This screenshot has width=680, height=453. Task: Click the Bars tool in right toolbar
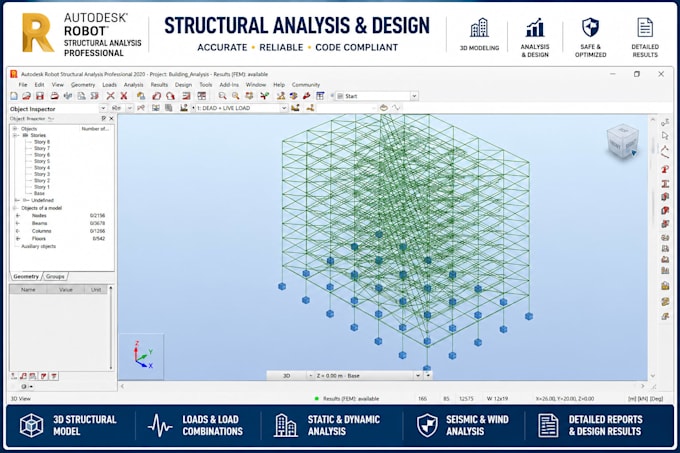click(x=665, y=152)
